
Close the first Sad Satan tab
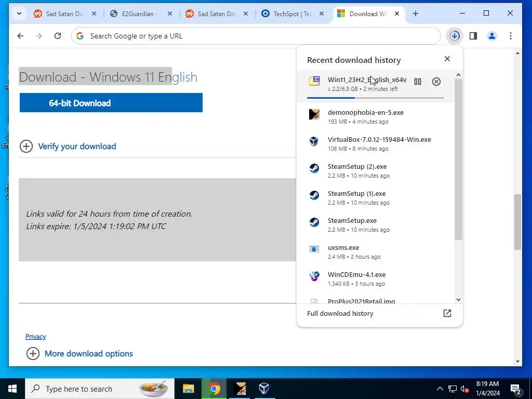pyautogui.click(x=94, y=14)
